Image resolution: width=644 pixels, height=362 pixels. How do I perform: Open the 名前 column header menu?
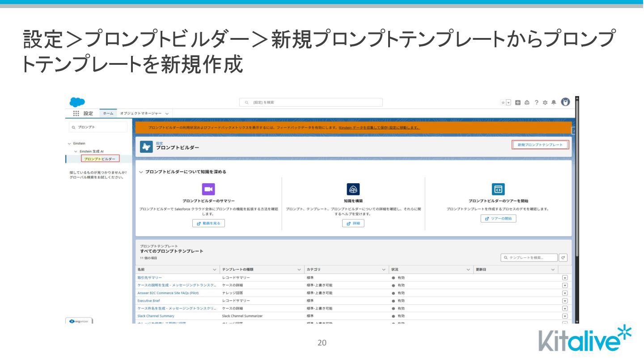pyautogui.click(x=214, y=269)
